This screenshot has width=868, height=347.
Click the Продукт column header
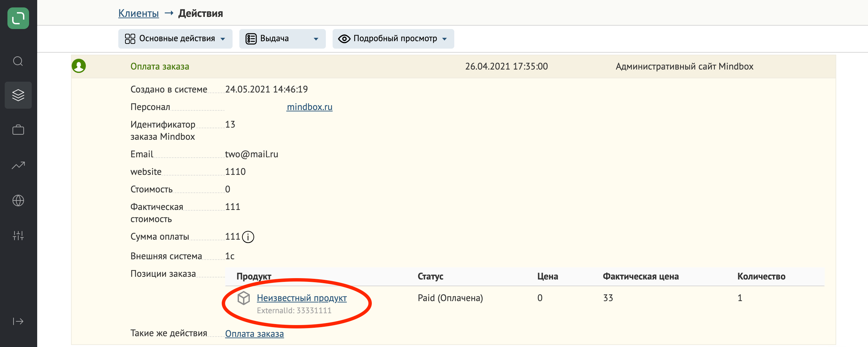(254, 276)
